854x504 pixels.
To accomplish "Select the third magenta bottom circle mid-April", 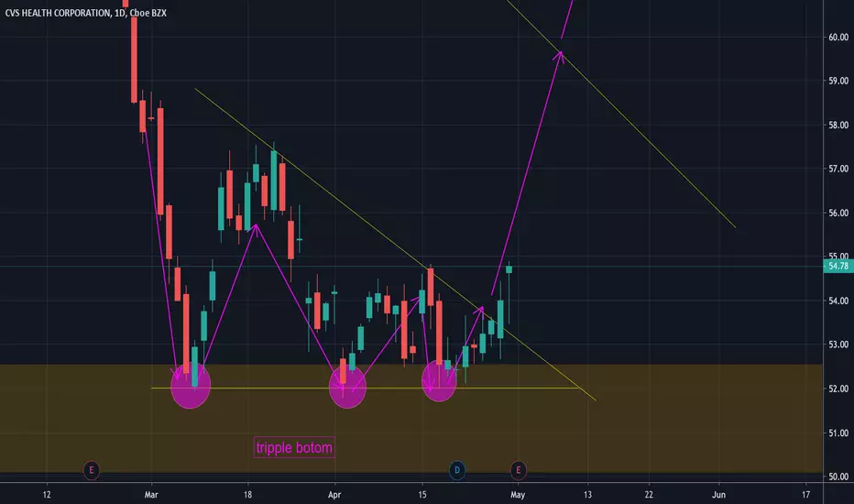I will point(439,381).
